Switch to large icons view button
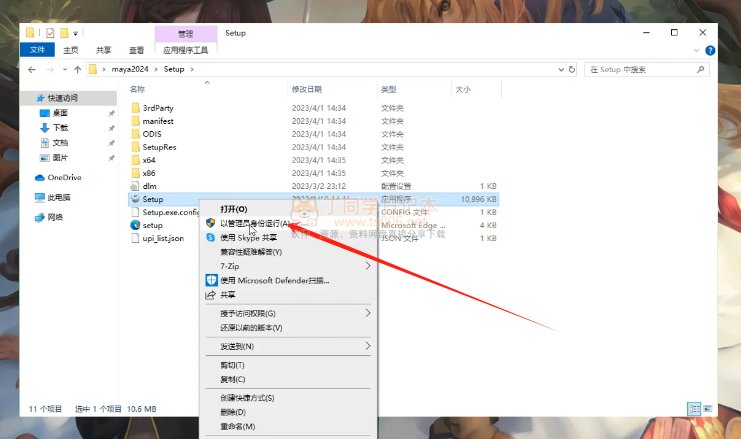 pyautogui.click(x=709, y=408)
